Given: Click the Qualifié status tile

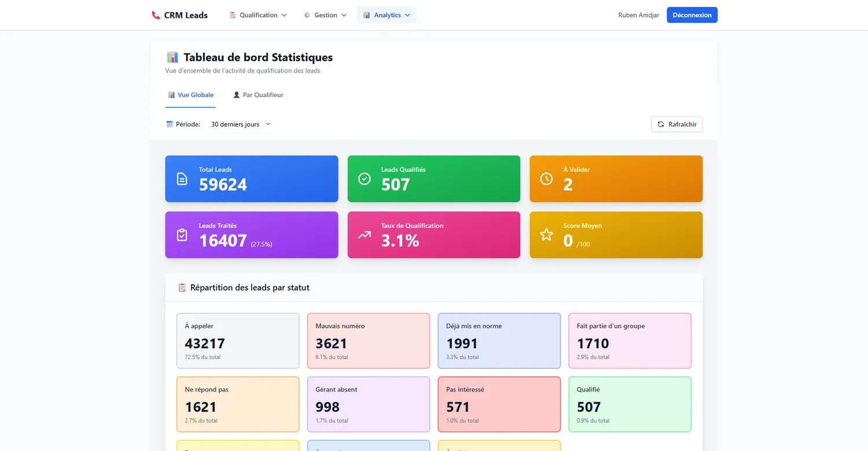Looking at the screenshot, I should [630, 405].
